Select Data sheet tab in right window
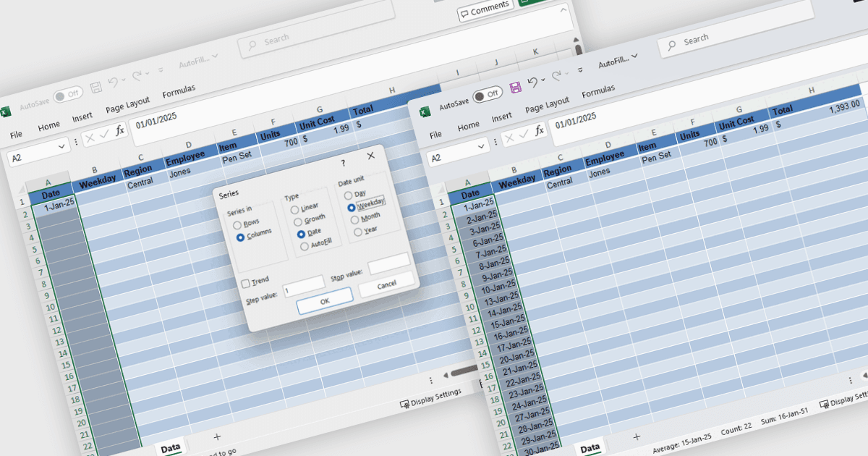868x456 pixels. coord(590,448)
